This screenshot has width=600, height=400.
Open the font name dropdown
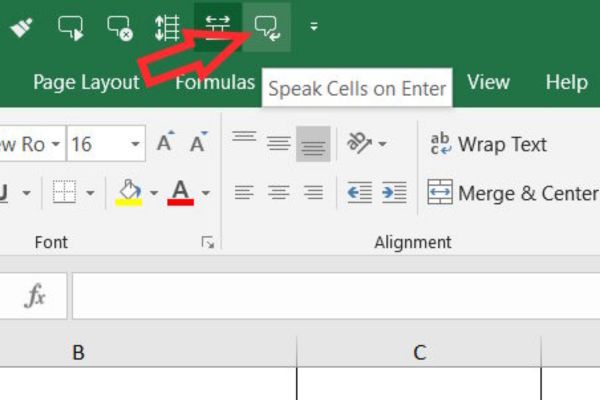click(56, 144)
